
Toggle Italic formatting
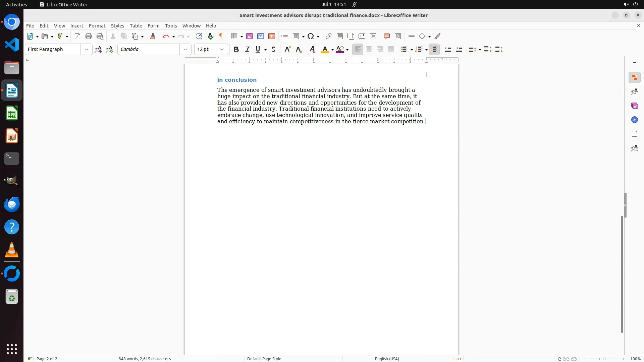(x=247, y=50)
